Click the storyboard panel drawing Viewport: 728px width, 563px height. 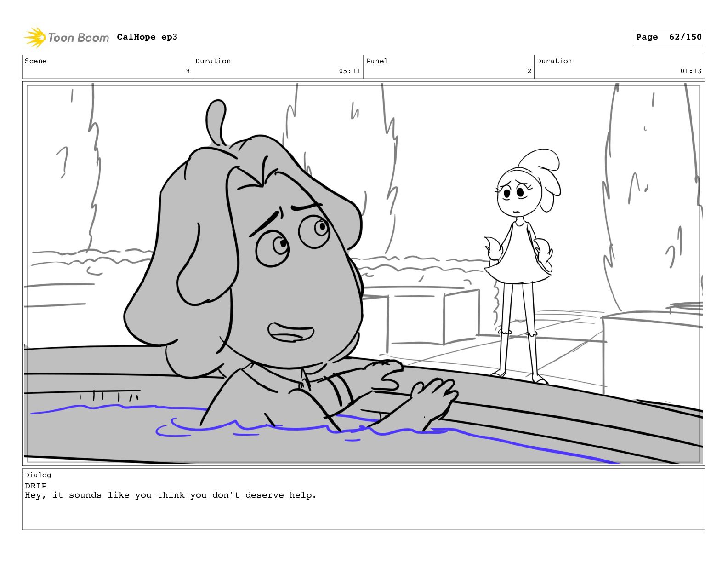pos(363,274)
